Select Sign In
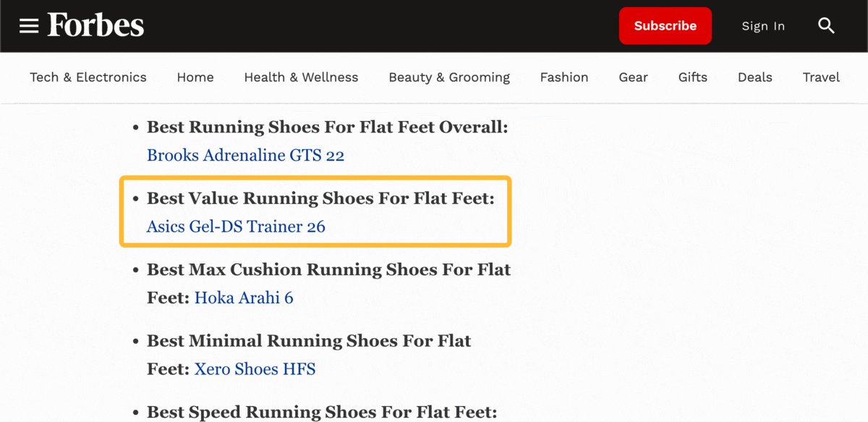 coord(763,26)
